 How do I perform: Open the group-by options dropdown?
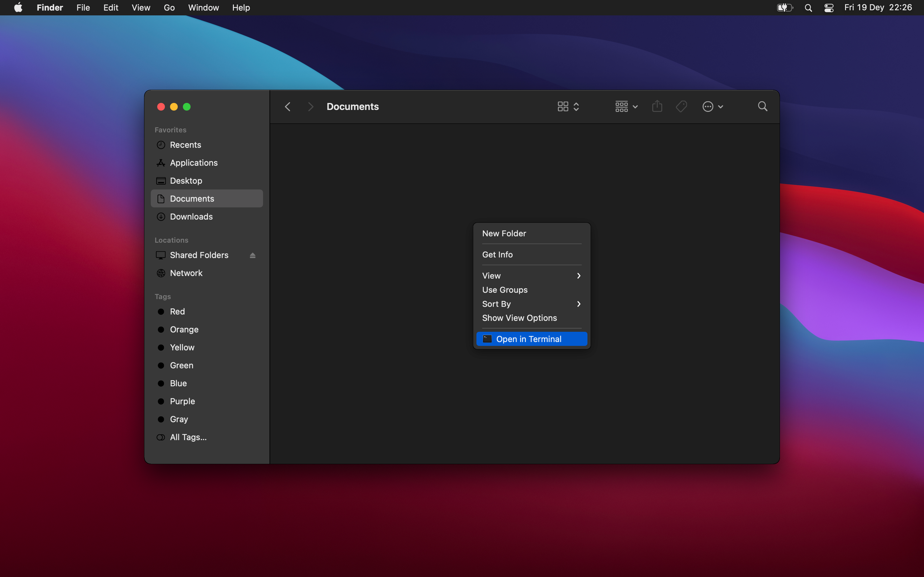[x=626, y=106]
